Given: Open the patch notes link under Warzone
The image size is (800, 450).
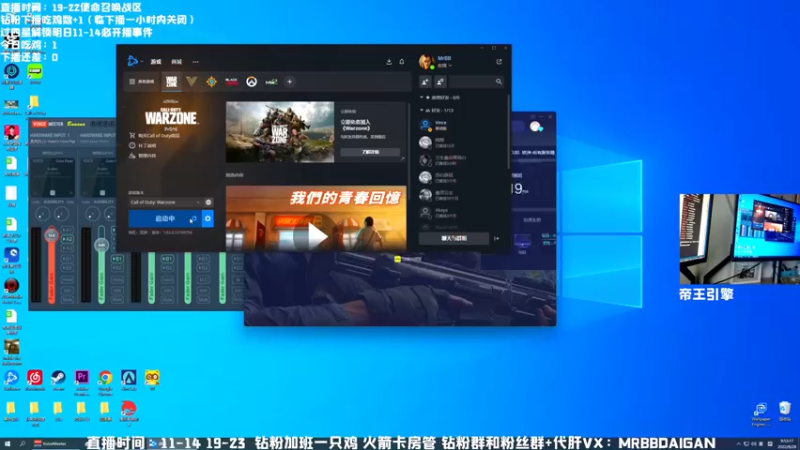Looking at the screenshot, I should click(143, 145).
